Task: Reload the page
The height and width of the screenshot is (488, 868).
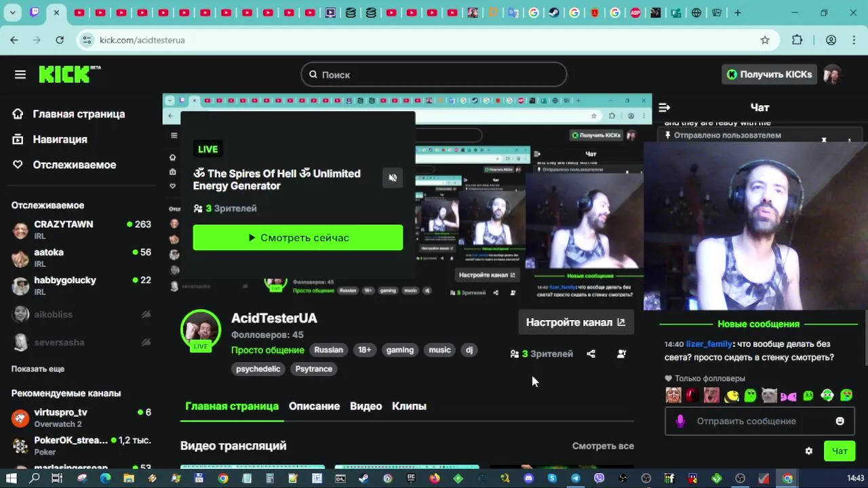Action: click(x=60, y=40)
